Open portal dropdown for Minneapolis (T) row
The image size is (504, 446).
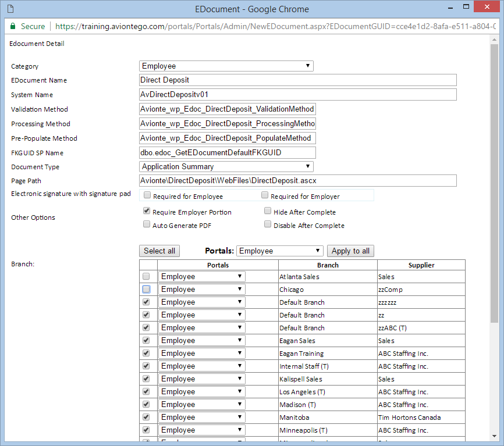pyautogui.click(x=201, y=430)
